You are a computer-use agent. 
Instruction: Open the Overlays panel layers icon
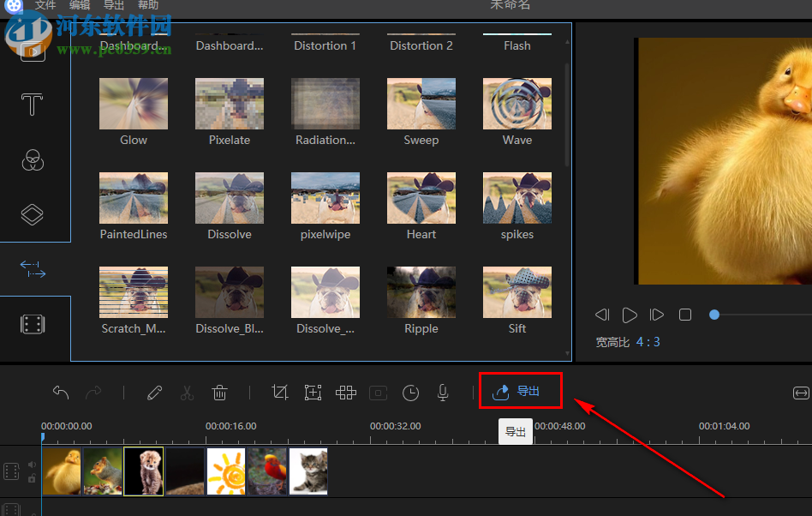click(x=32, y=214)
